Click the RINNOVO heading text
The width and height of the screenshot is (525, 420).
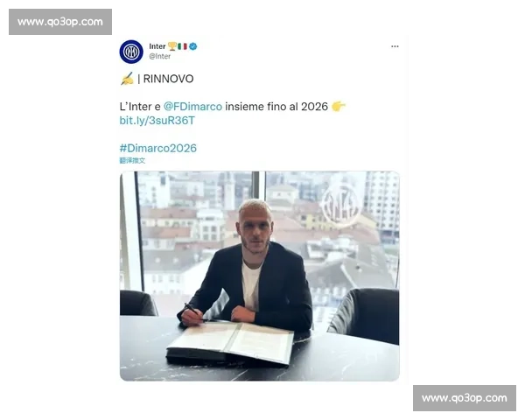pyautogui.click(x=168, y=79)
